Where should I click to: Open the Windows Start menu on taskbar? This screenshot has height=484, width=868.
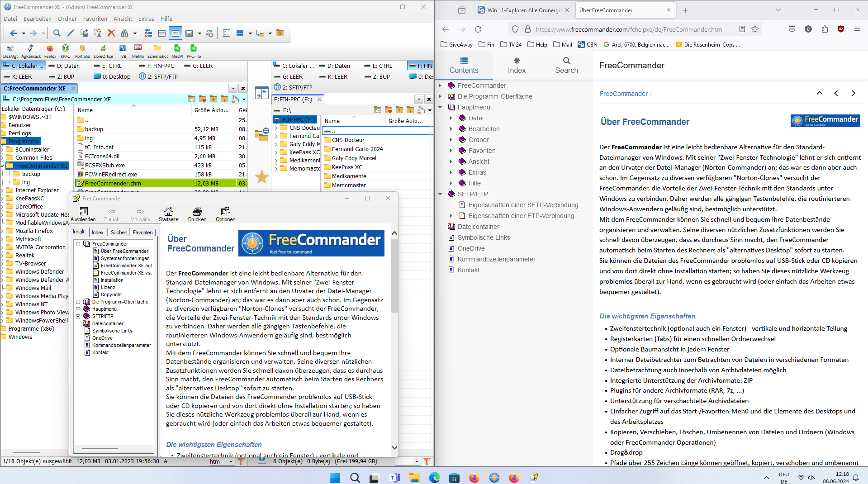(x=335, y=478)
